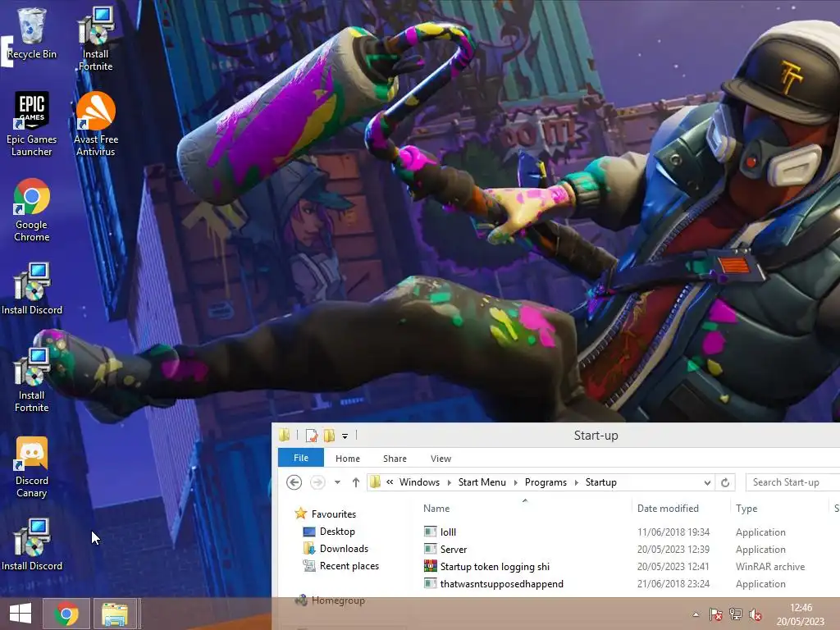Click Programs in the address breadcrumb
Image resolution: width=840 pixels, height=630 pixels.
click(x=546, y=482)
